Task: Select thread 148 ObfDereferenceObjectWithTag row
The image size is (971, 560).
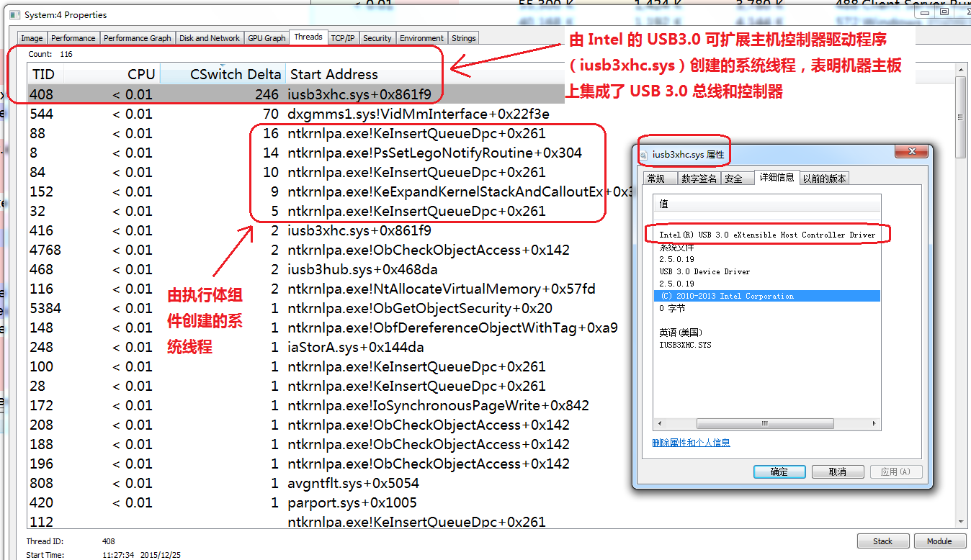Action: (296, 328)
